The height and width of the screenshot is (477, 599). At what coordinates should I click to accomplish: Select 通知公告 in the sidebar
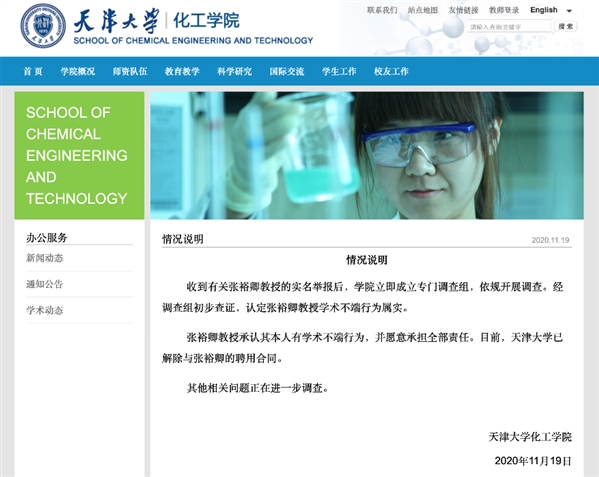[x=45, y=284]
